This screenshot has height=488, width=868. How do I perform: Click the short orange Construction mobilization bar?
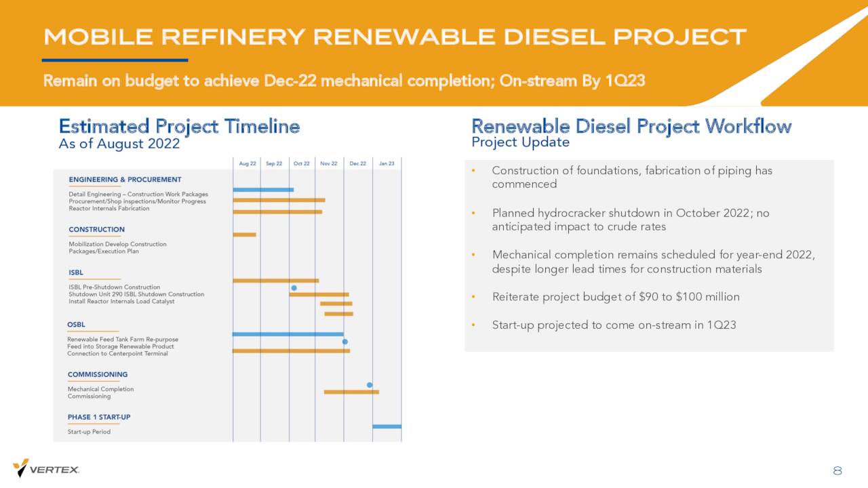244,235
